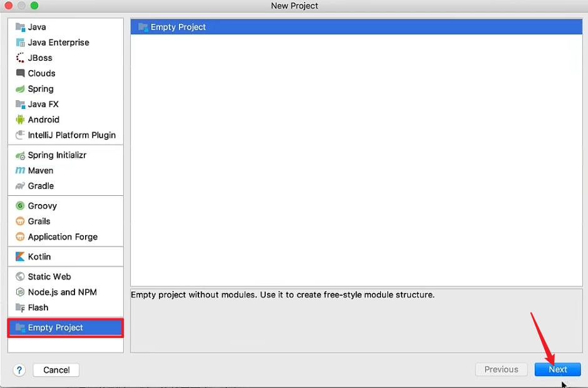Choose Empty Project in left list
The image size is (588, 388).
click(66, 327)
